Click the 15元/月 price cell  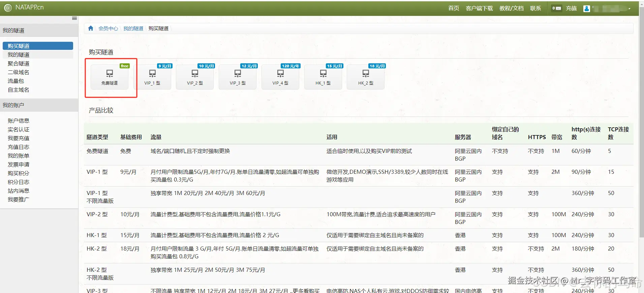130,235
